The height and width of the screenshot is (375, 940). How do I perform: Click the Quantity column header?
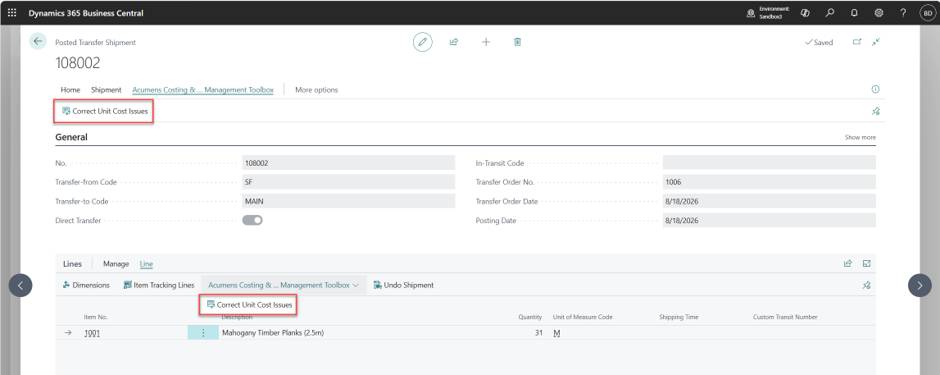530,317
